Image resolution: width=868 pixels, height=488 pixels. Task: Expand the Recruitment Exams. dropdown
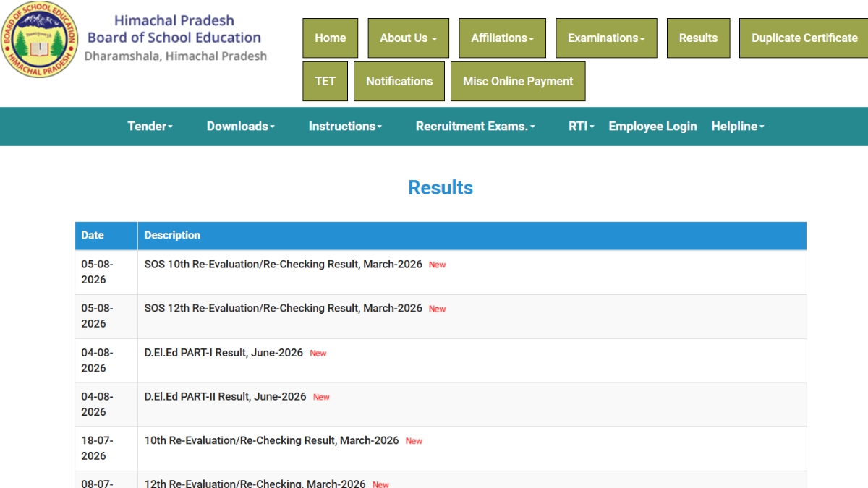pyautogui.click(x=476, y=127)
